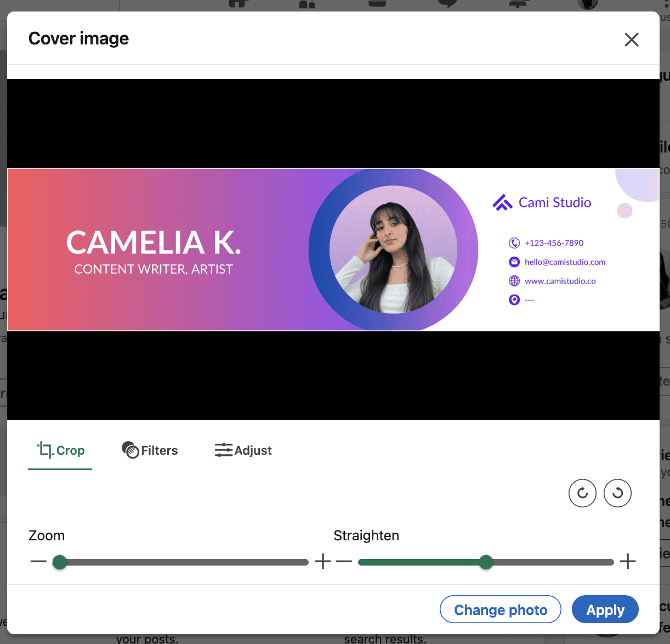The height and width of the screenshot is (644, 670).
Task: Click the cover image preview
Action: click(333, 250)
